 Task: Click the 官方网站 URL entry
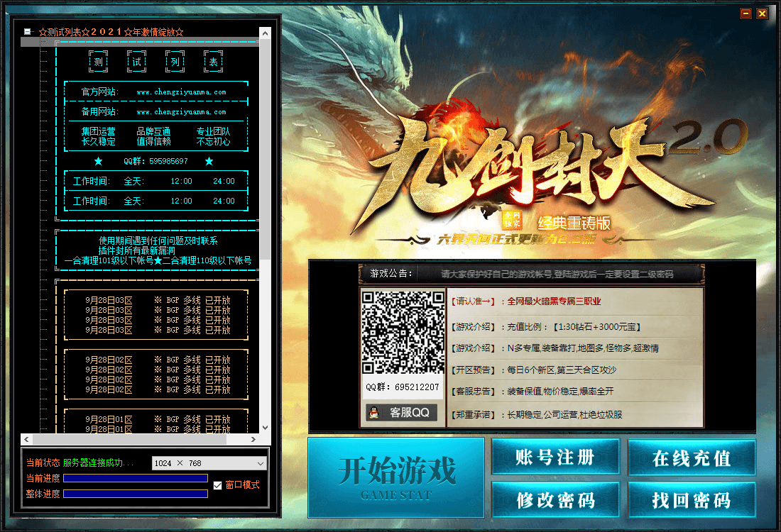coord(181,92)
